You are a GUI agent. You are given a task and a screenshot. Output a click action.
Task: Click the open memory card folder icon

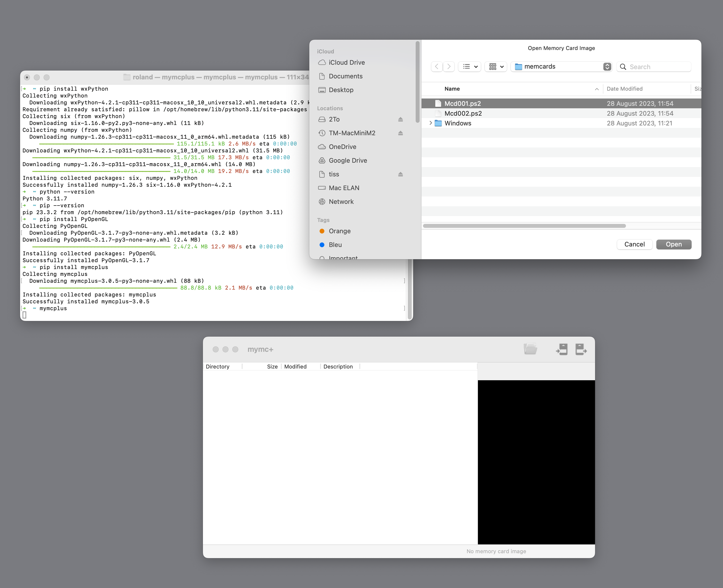click(x=530, y=349)
